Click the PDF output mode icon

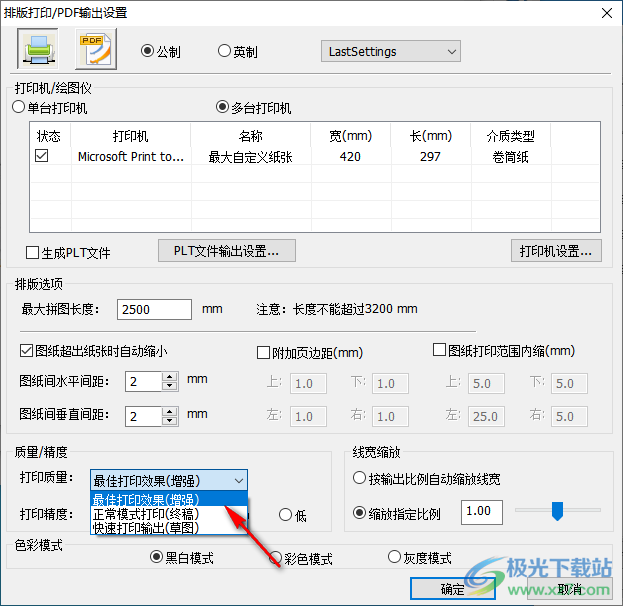click(96, 49)
